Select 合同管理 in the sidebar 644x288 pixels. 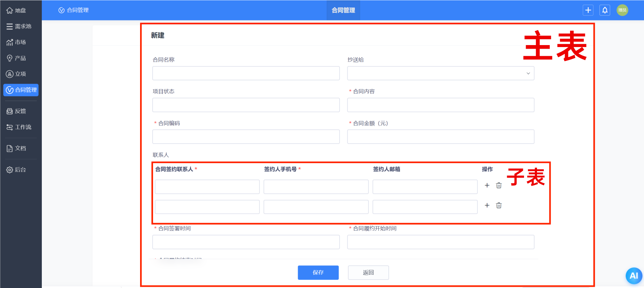21,90
